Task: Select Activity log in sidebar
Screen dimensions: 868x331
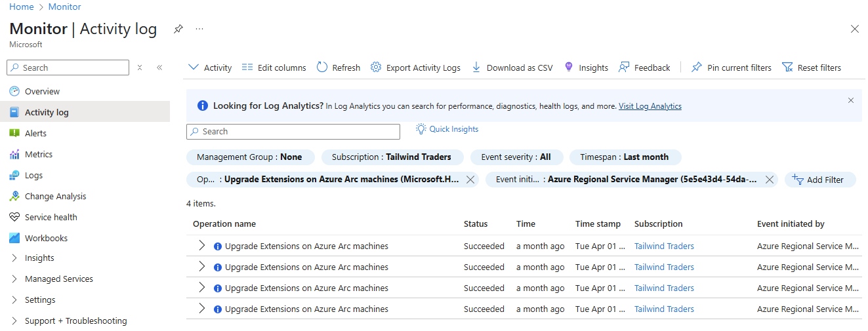Action: click(x=85, y=112)
